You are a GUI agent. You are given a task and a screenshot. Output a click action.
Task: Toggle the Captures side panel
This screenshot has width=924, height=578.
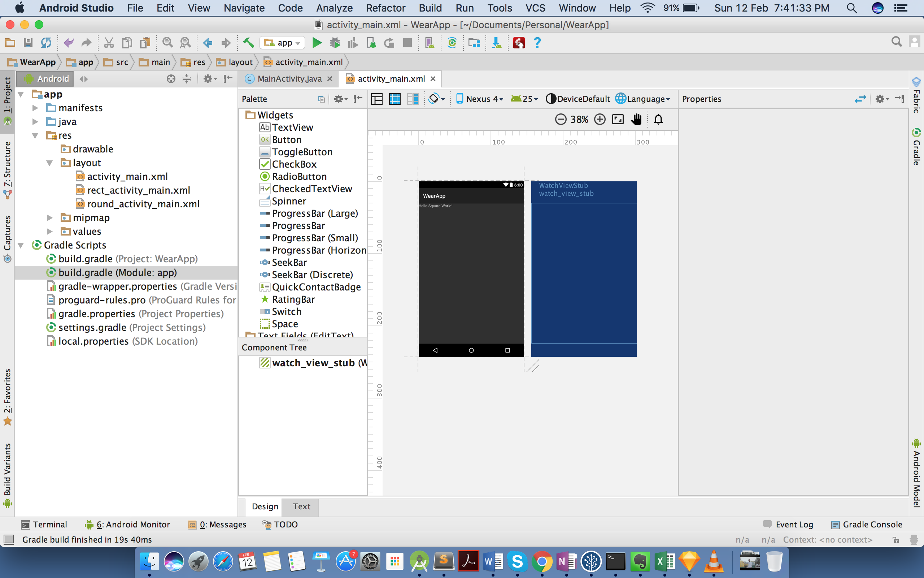pos(7,239)
